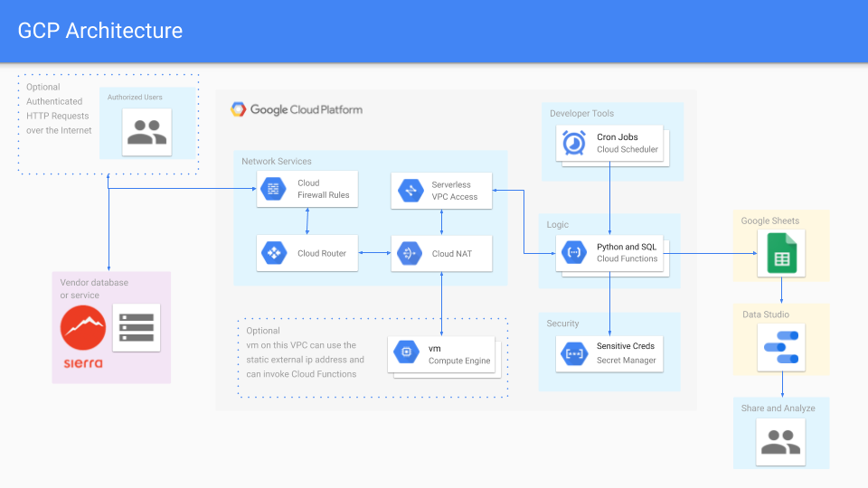The height and width of the screenshot is (488, 868).
Task: Select the Cloud Firewall Rules hexagon icon
Action: 273,189
